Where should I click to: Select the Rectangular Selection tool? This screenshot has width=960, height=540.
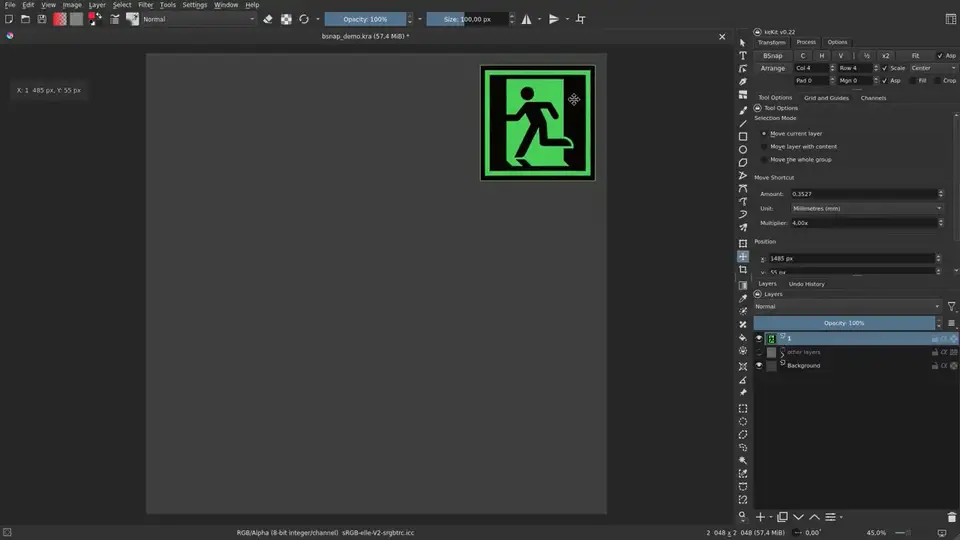pos(743,408)
